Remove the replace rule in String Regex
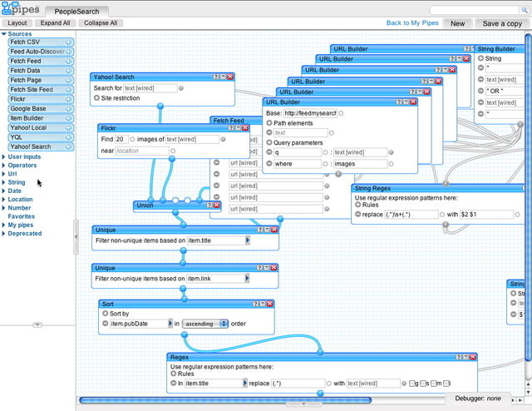The image size is (532, 411). coord(357,215)
